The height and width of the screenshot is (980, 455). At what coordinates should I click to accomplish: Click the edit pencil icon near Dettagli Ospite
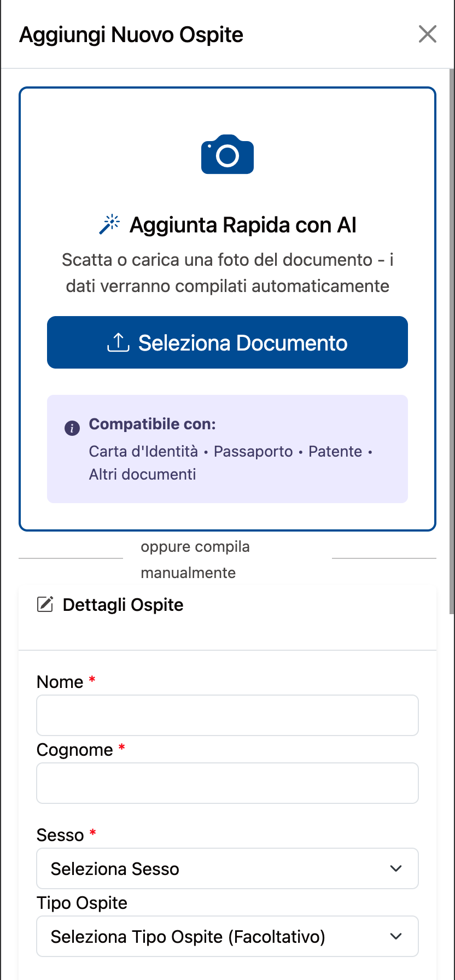click(45, 604)
